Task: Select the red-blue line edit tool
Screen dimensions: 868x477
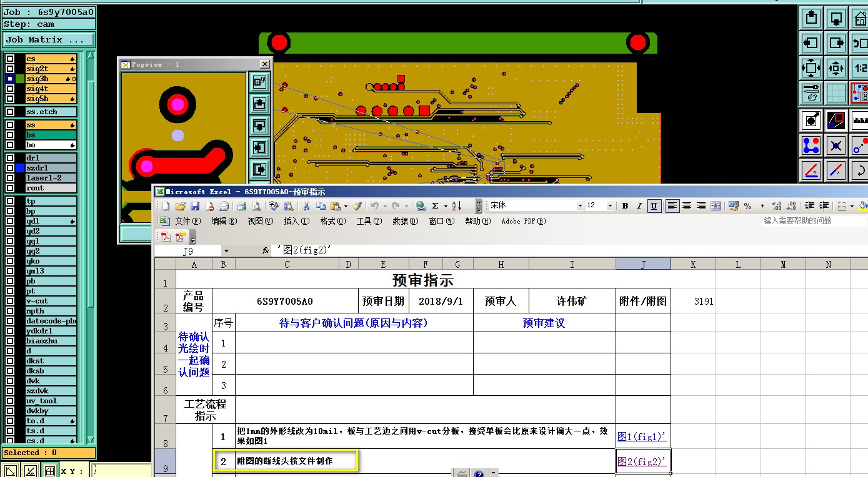Action: (811, 170)
